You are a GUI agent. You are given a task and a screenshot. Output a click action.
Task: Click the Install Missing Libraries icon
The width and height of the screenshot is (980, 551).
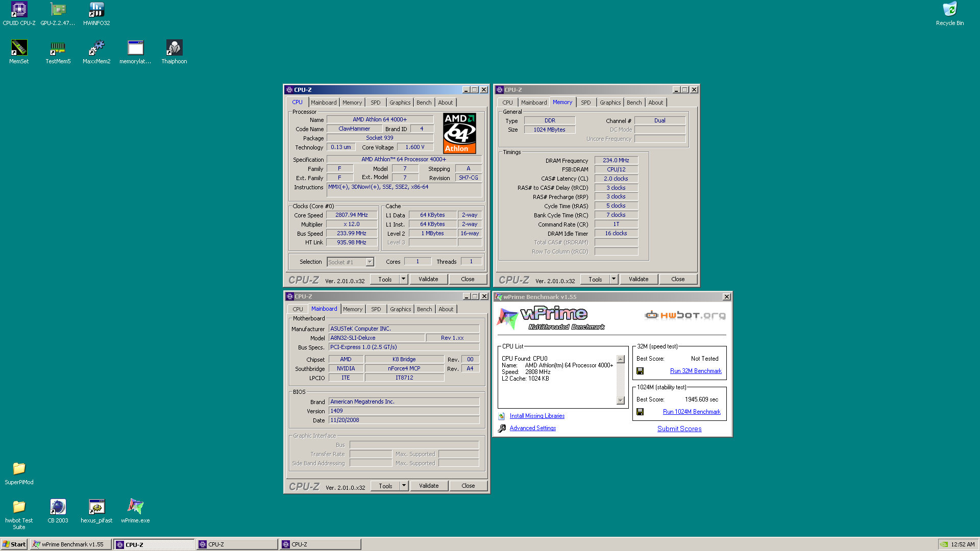(x=502, y=416)
